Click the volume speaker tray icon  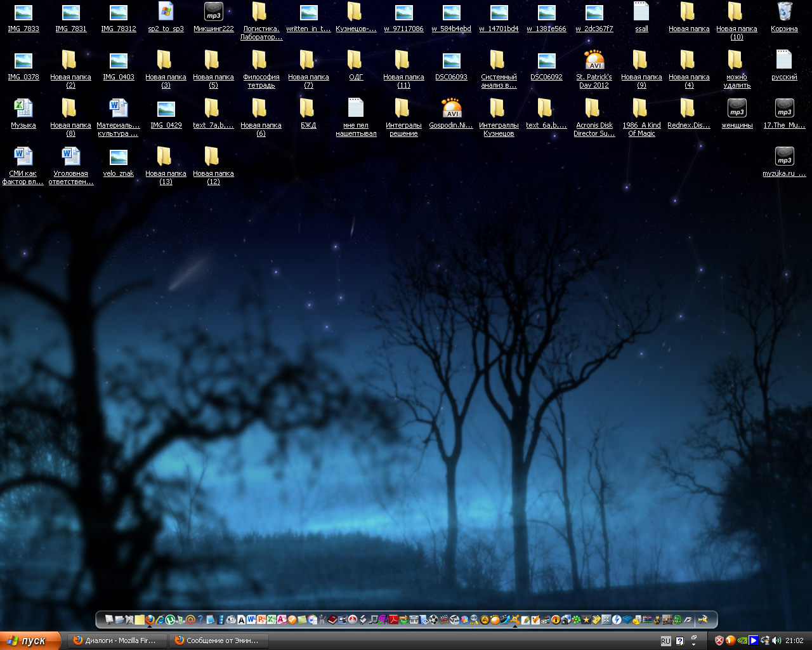tap(776, 640)
